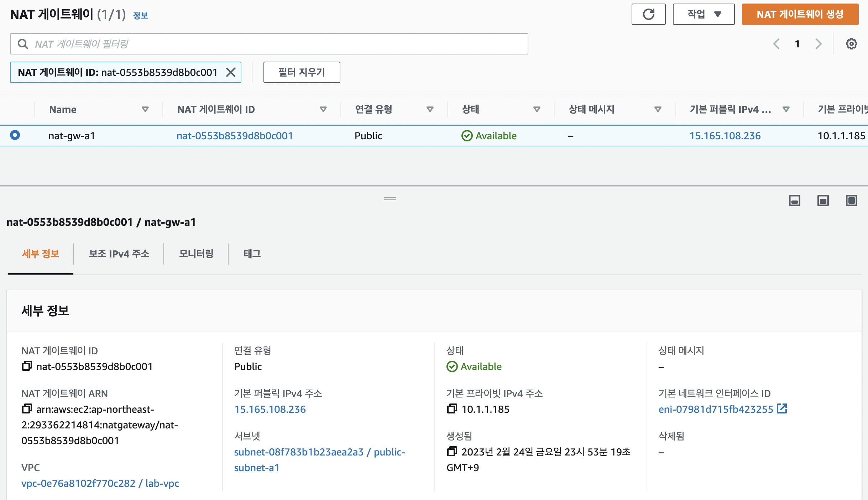Select the nat-gw-a1 row radio button
The image size is (868, 500).
15,135
